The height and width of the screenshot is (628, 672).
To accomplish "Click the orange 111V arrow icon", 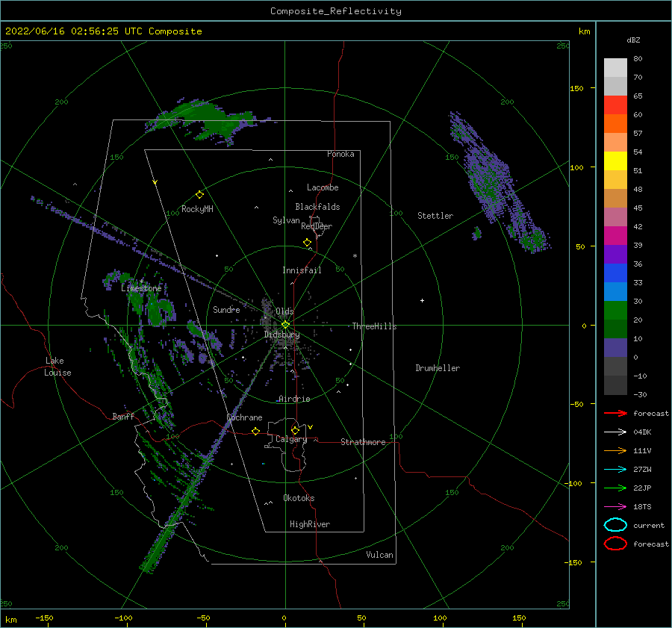I will 615,450.
